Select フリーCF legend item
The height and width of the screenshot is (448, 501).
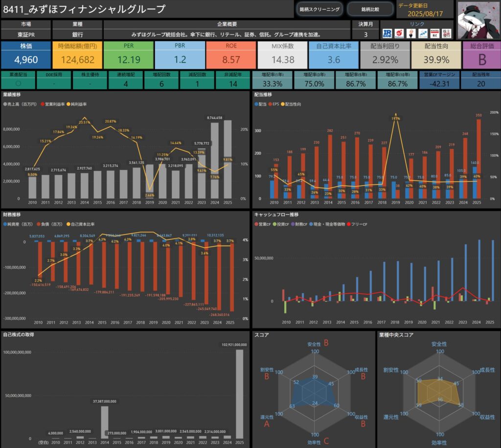[357, 224]
